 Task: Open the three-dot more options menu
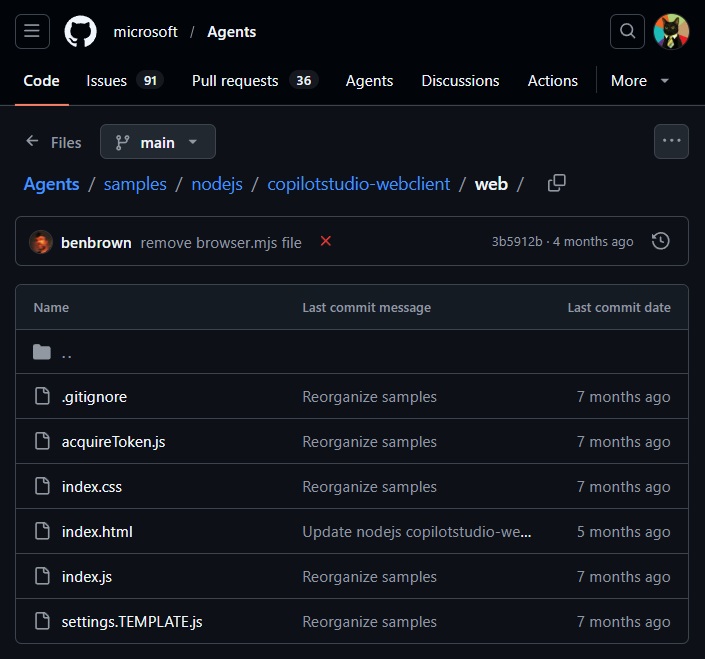tap(671, 142)
